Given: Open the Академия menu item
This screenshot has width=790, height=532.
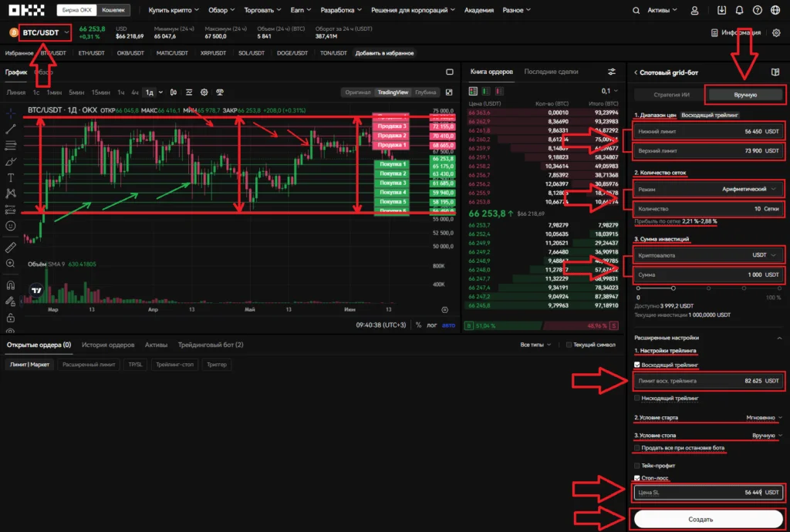Looking at the screenshot, I should 478,10.
